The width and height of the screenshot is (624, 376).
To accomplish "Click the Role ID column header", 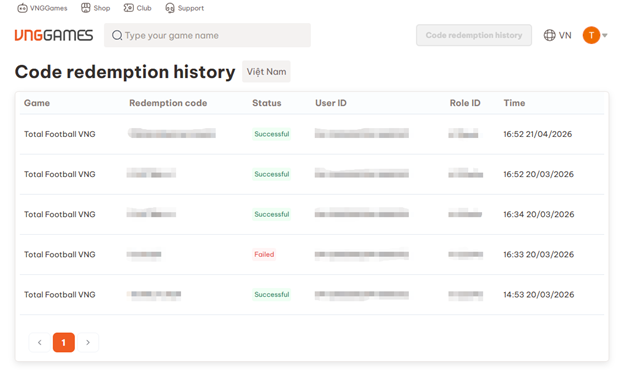I will (465, 103).
